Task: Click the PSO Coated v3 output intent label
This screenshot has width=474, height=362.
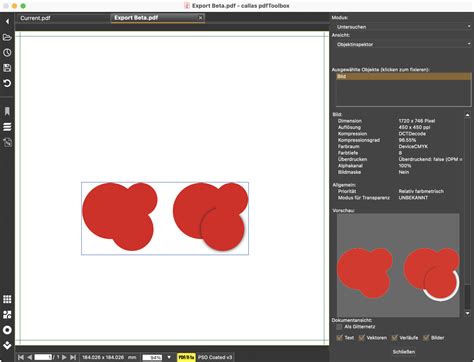Action: (x=215, y=357)
